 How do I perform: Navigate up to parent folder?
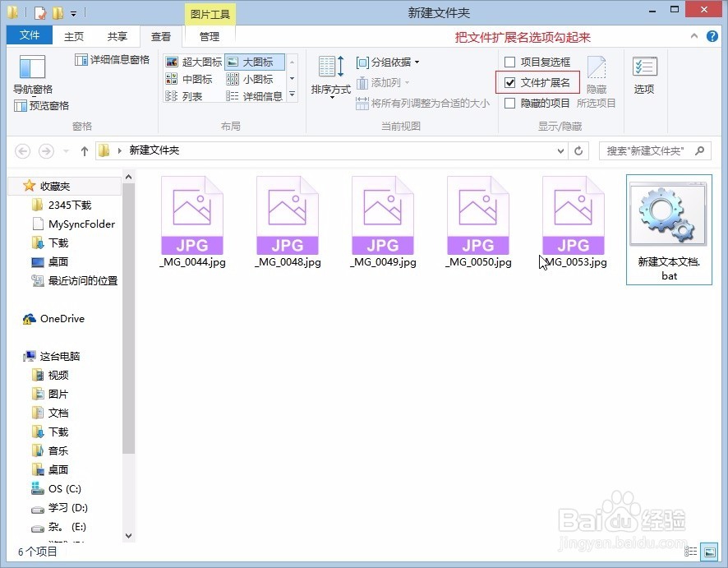85,150
